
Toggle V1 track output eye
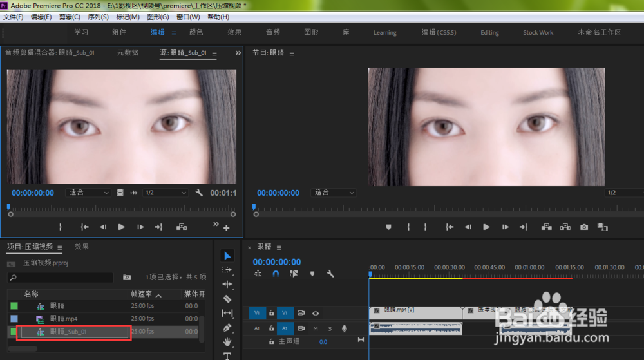pyautogui.click(x=316, y=313)
